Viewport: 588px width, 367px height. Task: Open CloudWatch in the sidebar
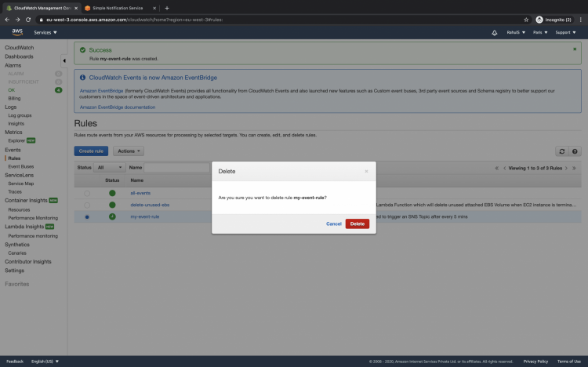point(19,48)
